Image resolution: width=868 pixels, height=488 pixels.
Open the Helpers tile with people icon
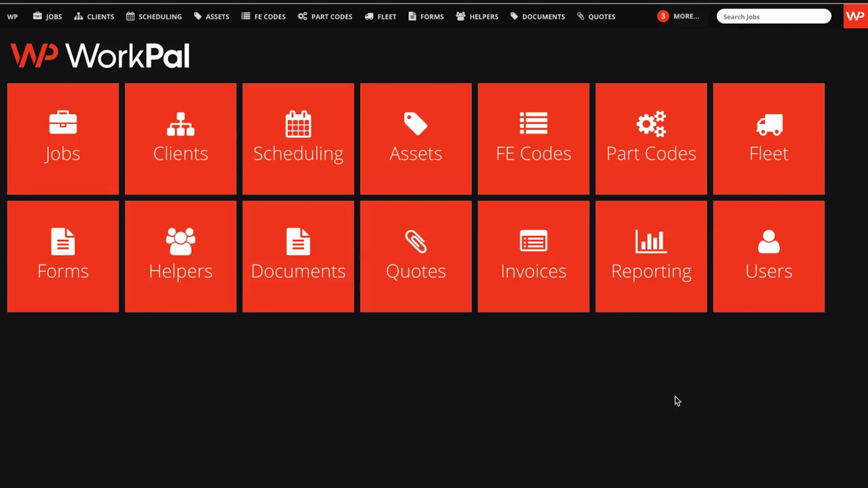tap(180, 256)
